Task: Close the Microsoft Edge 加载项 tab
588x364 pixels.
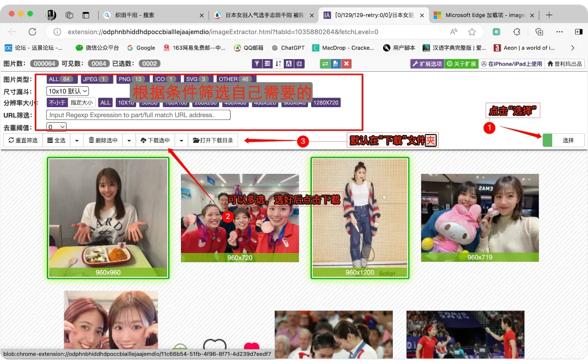Action: (532, 15)
